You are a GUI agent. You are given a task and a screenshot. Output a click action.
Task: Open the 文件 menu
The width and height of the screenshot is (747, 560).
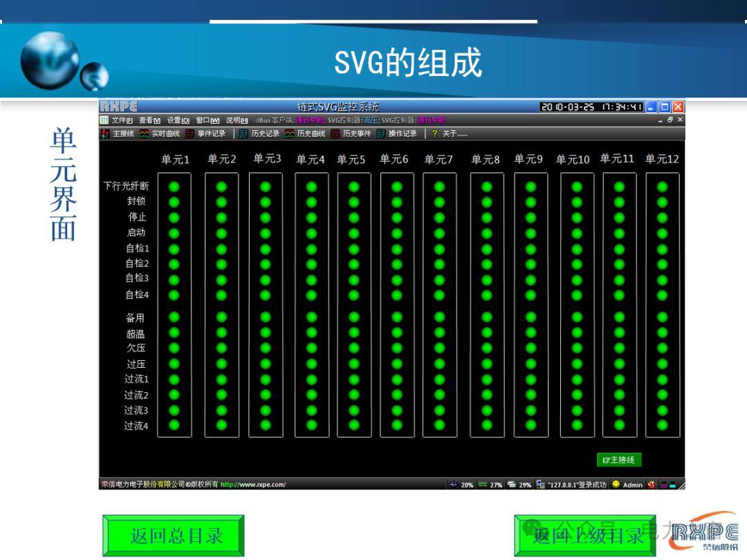tap(121, 120)
